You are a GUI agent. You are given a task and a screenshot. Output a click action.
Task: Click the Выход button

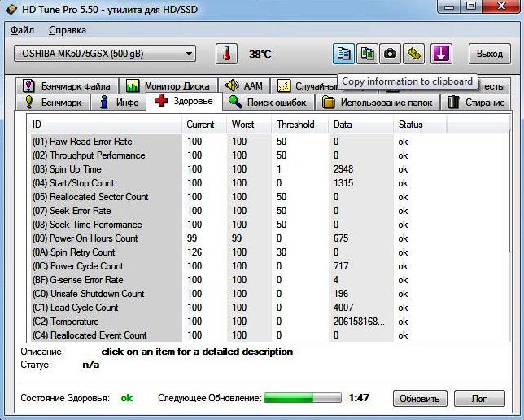[x=490, y=54]
